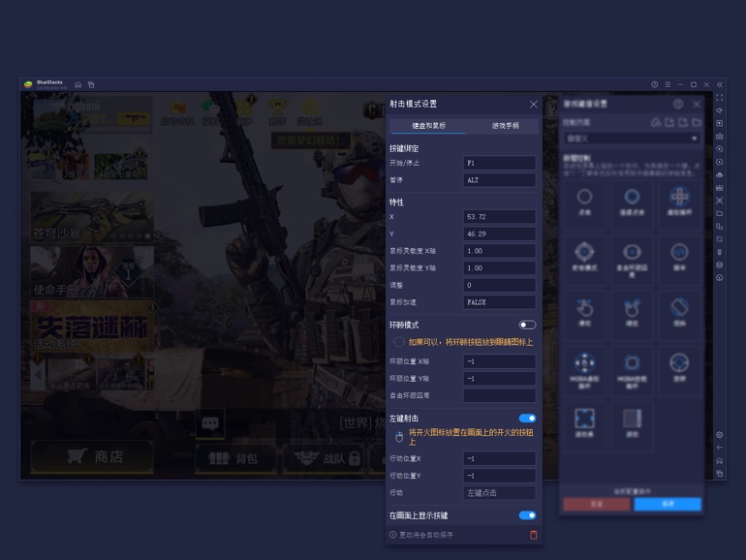Click the empty 自由环顾四周 field
Viewport: 746px width, 560px height.
499,396
